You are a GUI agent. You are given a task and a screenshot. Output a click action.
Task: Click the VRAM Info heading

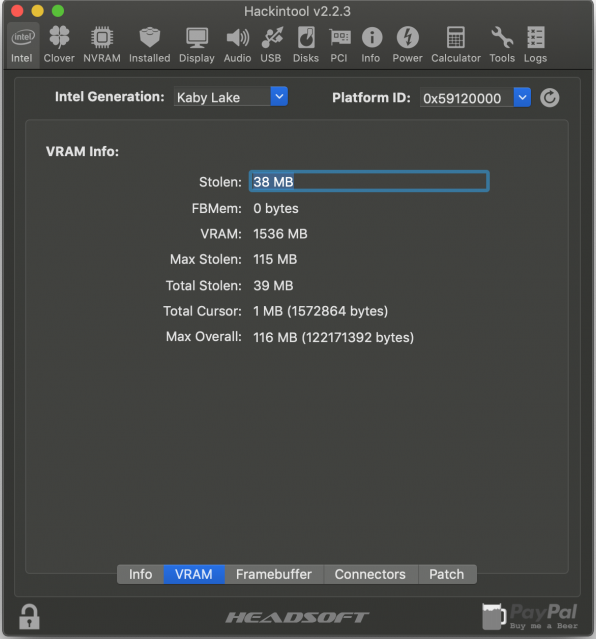(82, 151)
